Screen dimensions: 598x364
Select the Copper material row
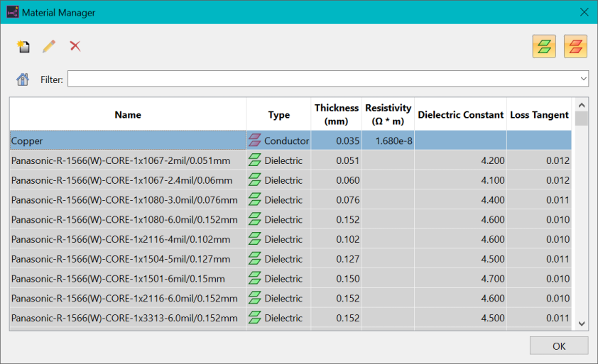290,140
